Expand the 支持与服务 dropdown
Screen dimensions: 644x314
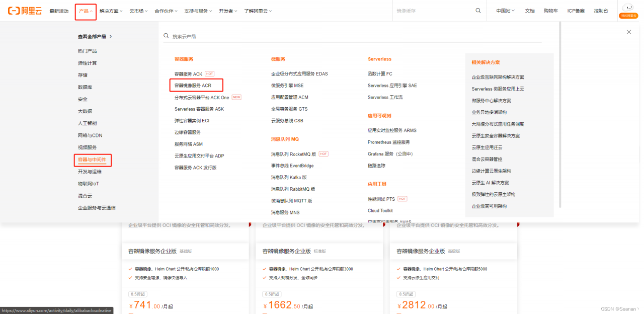click(198, 11)
